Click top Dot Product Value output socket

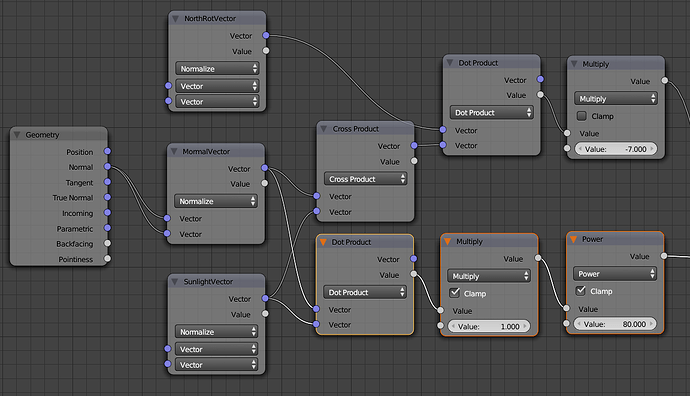point(540,95)
